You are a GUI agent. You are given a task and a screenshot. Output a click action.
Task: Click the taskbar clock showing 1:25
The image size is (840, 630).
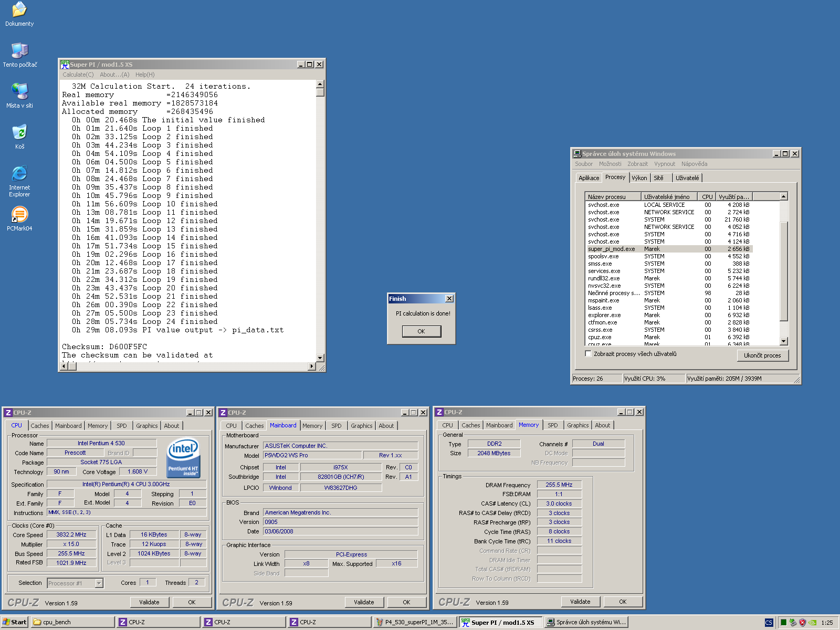[x=827, y=623]
